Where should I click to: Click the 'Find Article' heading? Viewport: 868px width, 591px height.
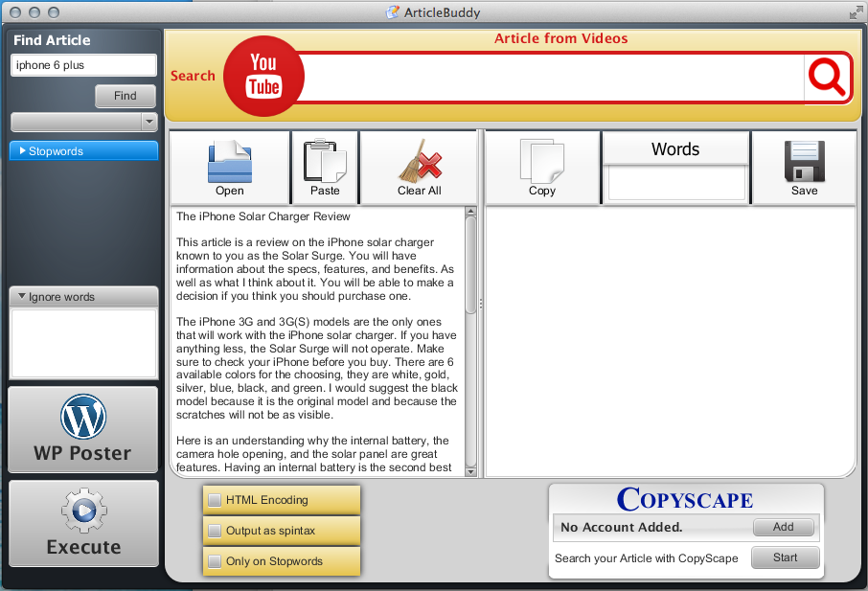52,40
